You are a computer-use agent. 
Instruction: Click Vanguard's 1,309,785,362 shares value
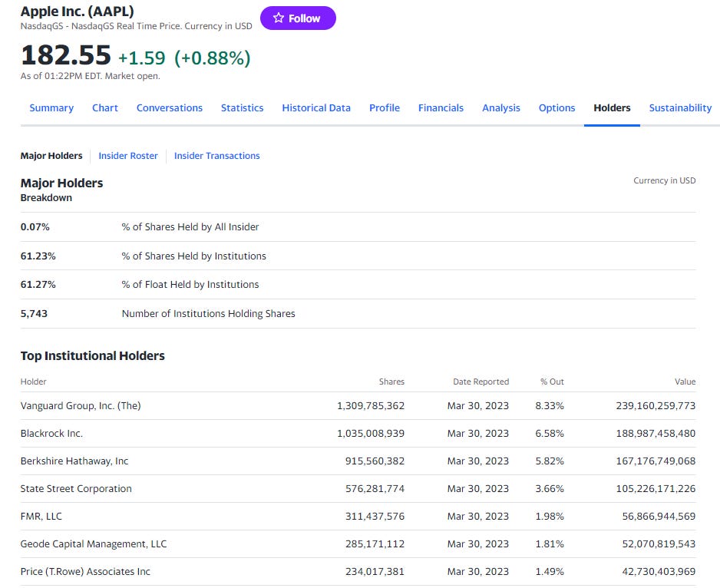pyautogui.click(x=371, y=405)
